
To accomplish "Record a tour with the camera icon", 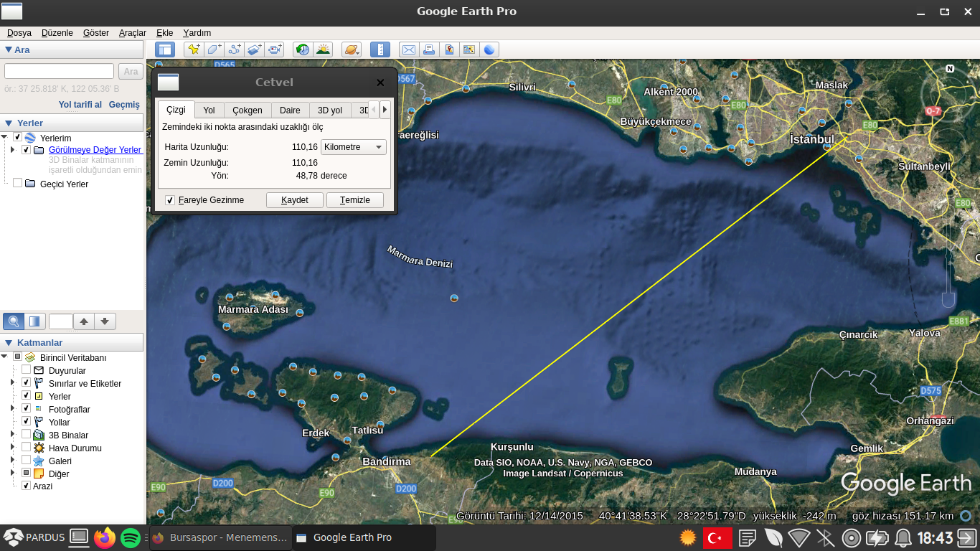I will [274, 50].
